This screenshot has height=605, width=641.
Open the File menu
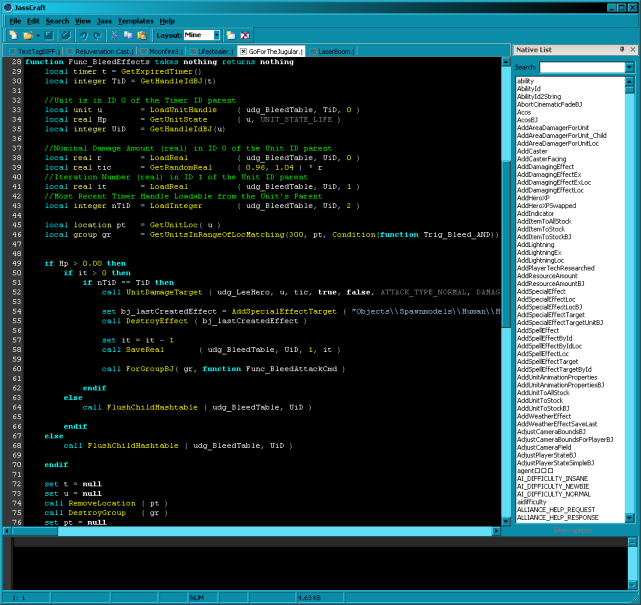15,21
